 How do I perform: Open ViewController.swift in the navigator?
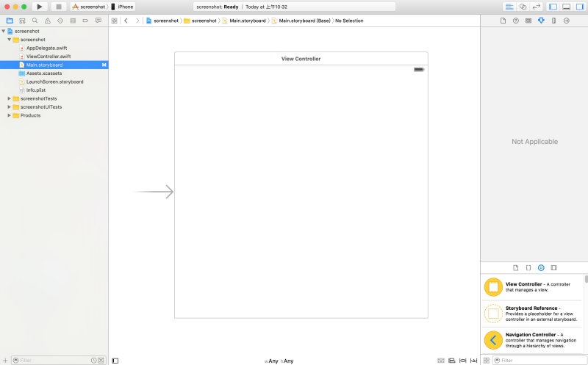tap(49, 57)
